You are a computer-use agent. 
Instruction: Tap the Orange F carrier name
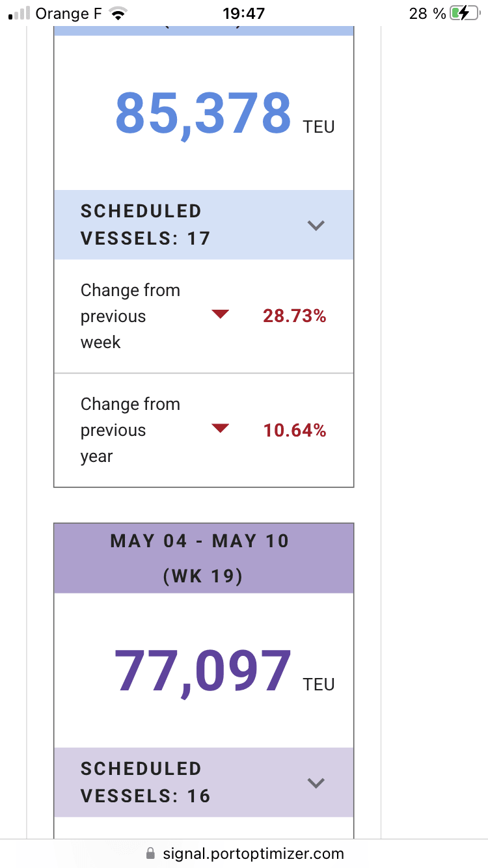tap(69, 14)
